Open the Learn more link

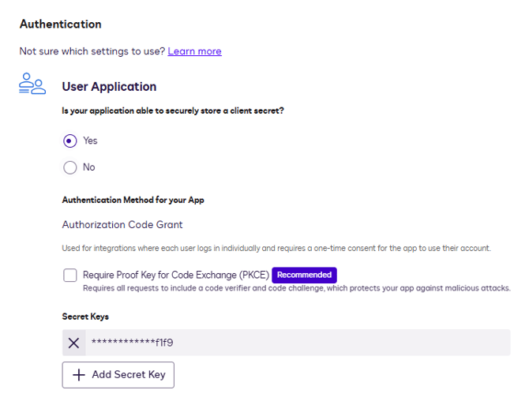pos(194,51)
